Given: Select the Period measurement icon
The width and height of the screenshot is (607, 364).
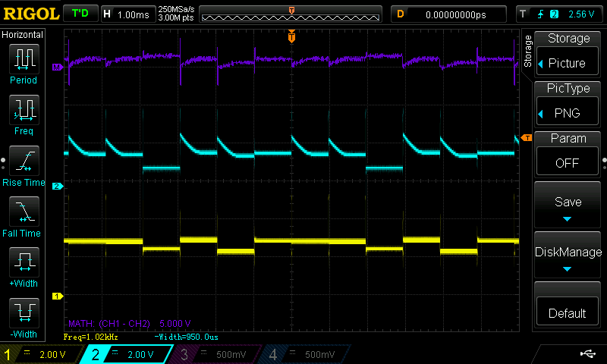Looking at the screenshot, I should click(x=24, y=63).
